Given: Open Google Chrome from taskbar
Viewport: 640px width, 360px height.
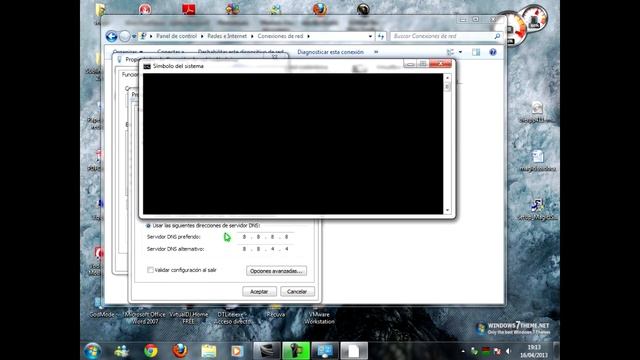Looking at the screenshot, I should coord(151,351).
